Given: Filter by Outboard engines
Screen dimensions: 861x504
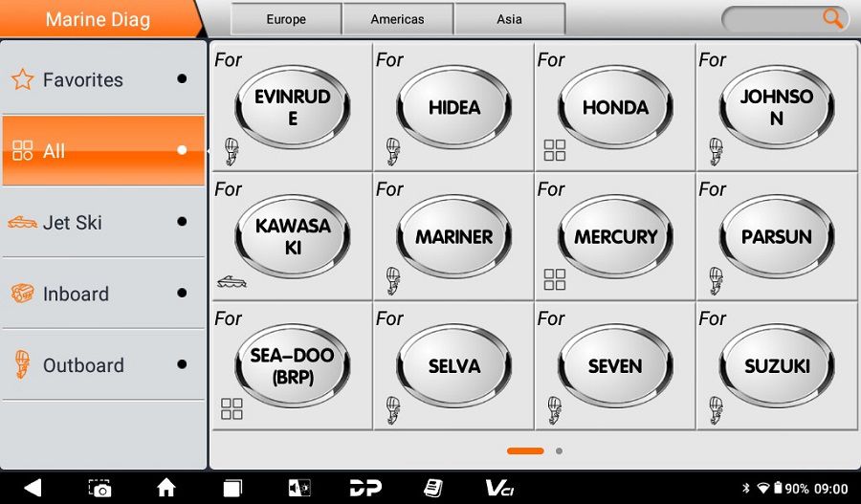Looking at the screenshot, I should coord(102,365).
